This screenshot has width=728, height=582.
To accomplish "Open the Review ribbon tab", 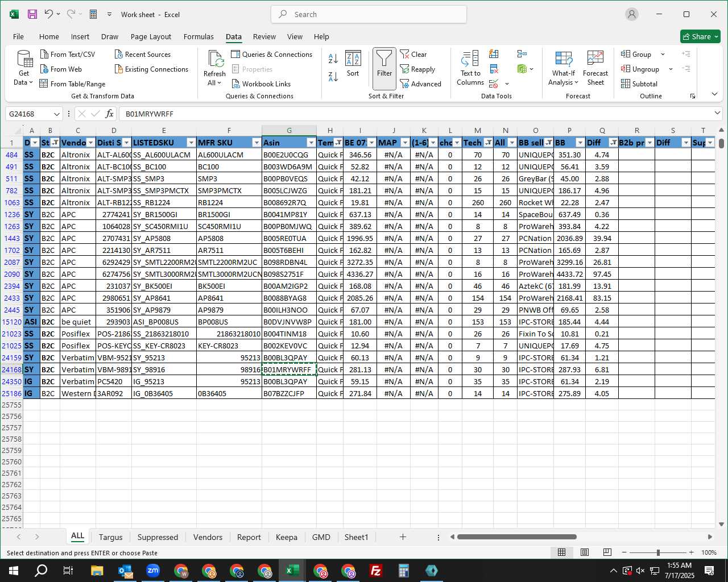I will pyautogui.click(x=264, y=36).
